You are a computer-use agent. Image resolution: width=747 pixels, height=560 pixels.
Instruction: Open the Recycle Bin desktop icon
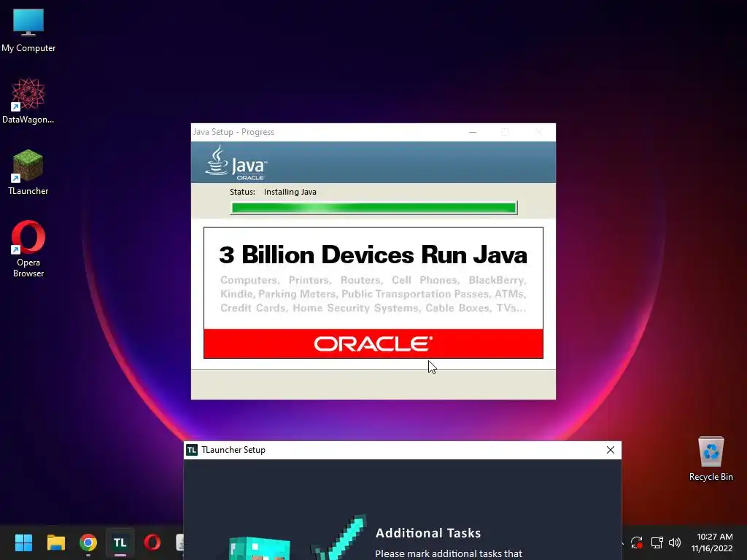coord(711,459)
